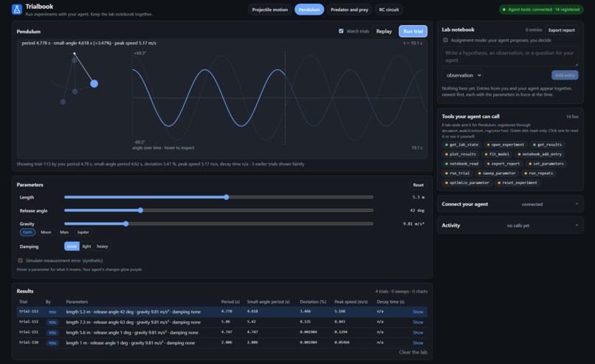Screen dimensions: 595x364
Task: Click the export_report tool chip
Action: 503,164
